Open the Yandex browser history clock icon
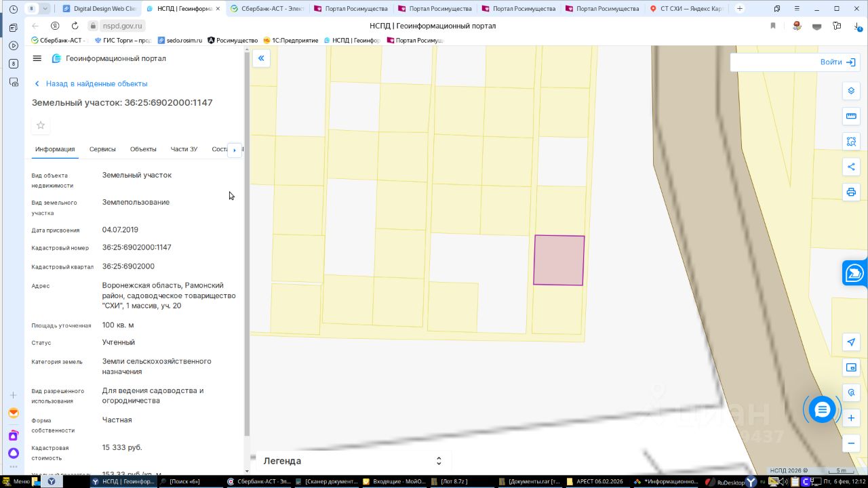The height and width of the screenshot is (488, 868). coord(14,9)
